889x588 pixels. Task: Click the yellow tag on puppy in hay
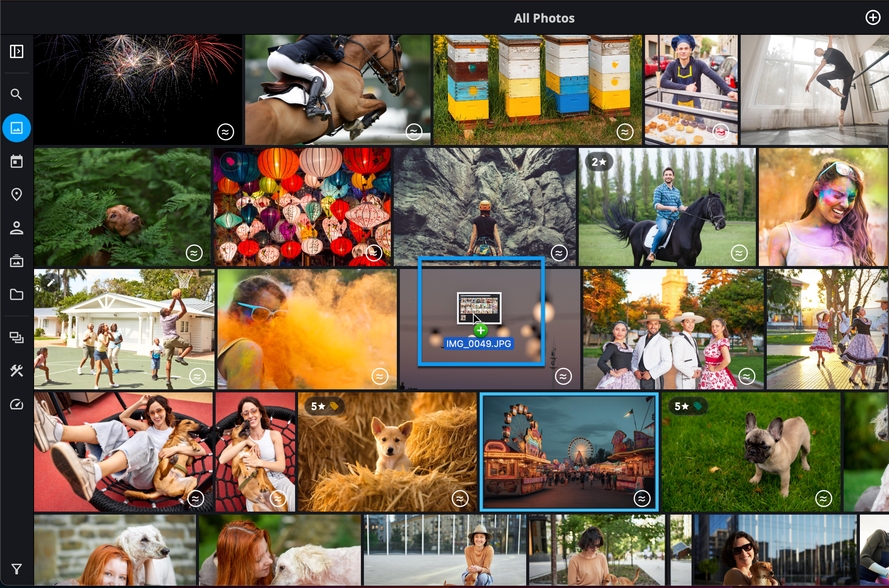(334, 406)
